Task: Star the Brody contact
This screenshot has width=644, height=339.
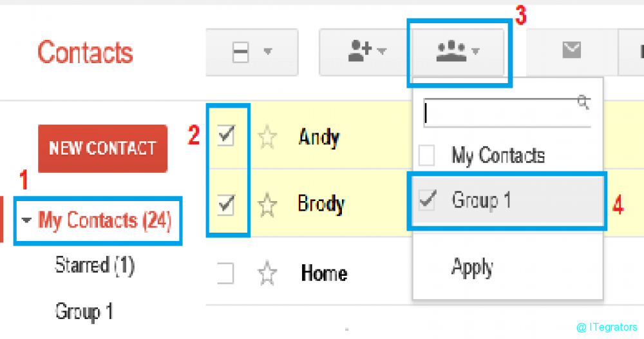Action: [267, 204]
